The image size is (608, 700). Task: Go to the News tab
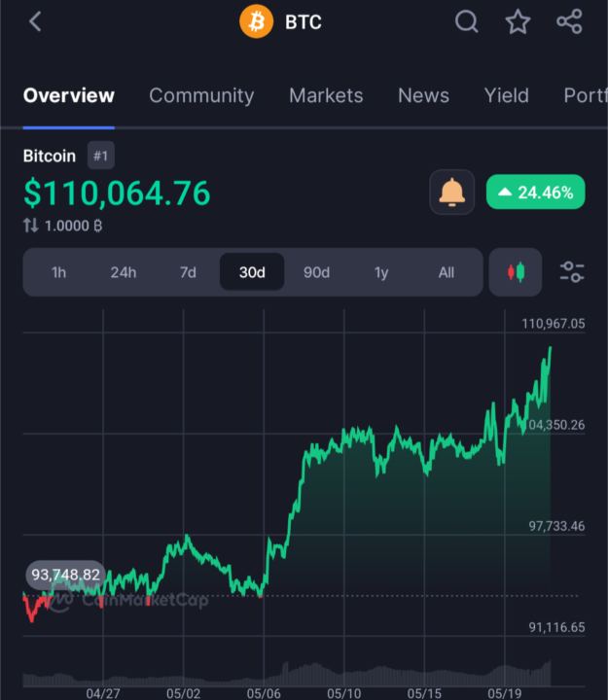pos(423,95)
